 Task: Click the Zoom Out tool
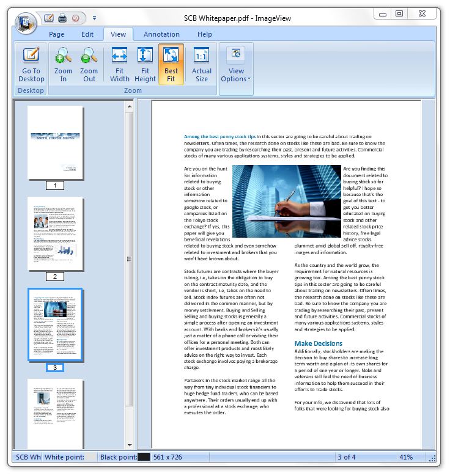point(89,64)
